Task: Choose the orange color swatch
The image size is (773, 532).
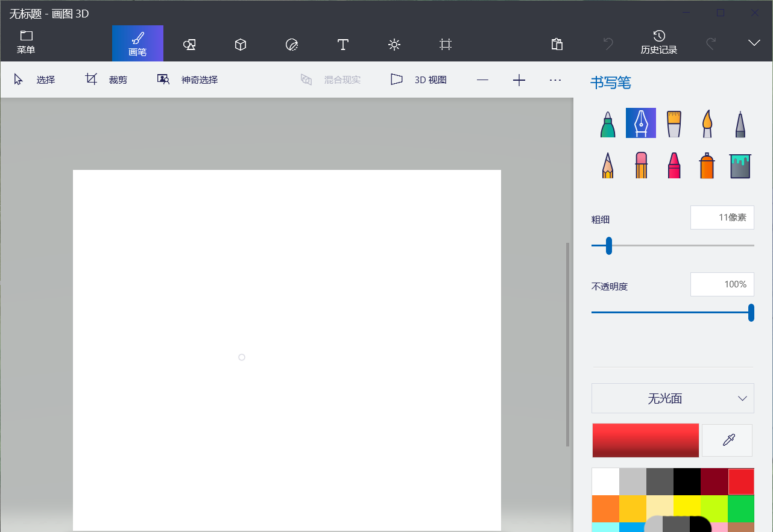Action: pyautogui.click(x=605, y=509)
